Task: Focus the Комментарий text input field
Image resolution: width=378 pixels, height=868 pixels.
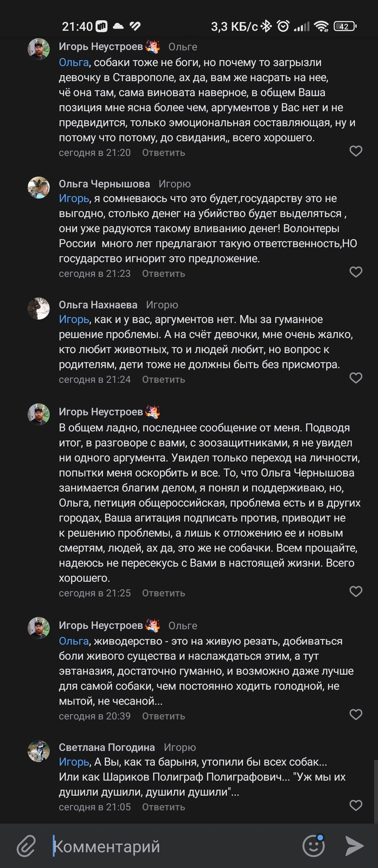Action: 173,846
